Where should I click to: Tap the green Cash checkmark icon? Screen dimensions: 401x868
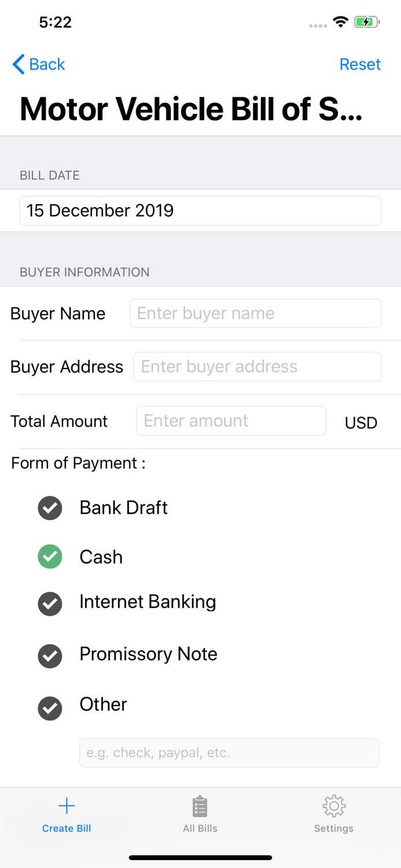tap(50, 557)
